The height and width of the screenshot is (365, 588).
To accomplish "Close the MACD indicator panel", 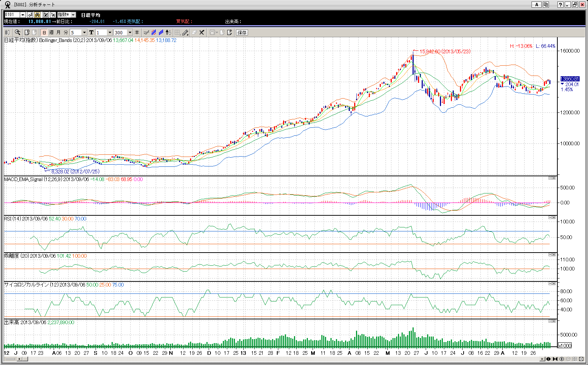I will click(x=554, y=178).
